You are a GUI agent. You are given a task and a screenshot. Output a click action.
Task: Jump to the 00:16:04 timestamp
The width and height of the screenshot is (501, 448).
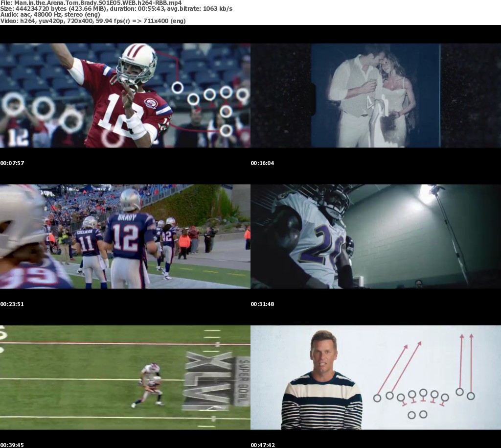[x=263, y=163]
